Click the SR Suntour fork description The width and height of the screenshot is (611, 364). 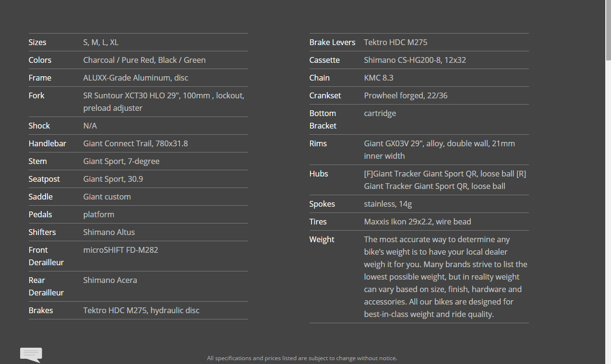[x=164, y=102]
